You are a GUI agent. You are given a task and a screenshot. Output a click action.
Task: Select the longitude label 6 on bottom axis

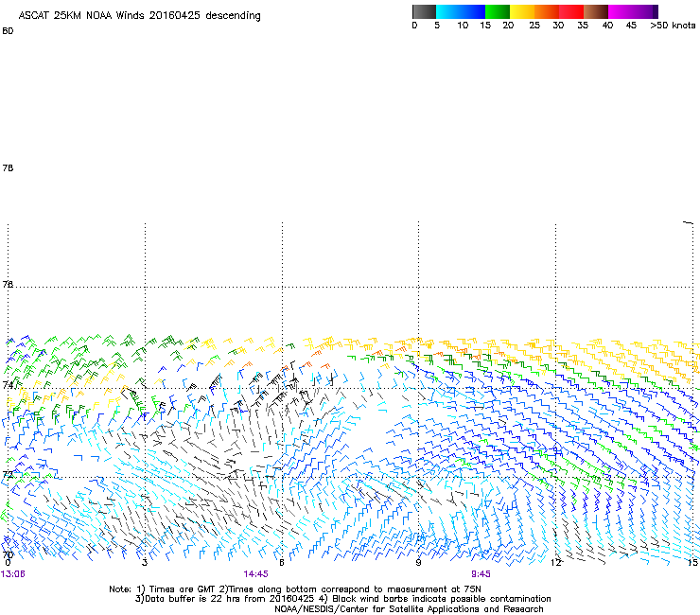[x=282, y=563]
